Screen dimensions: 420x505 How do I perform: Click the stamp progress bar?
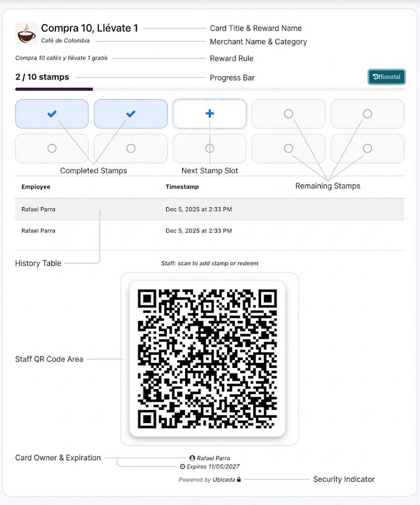click(x=209, y=89)
